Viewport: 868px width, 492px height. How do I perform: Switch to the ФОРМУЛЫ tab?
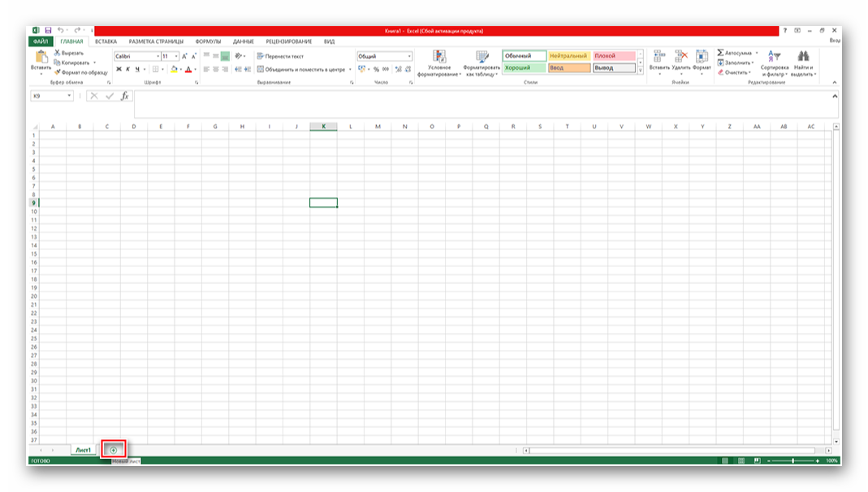208,41
